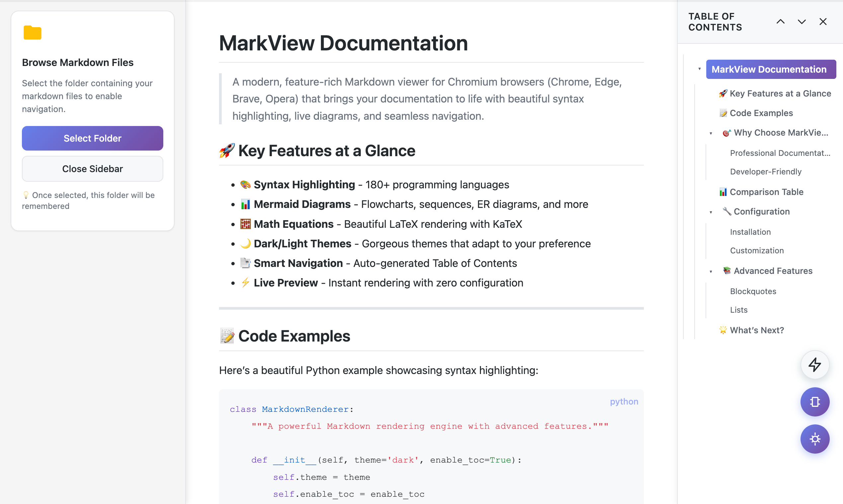The image size is (843, 504).
Task: Go to What's Next? in the TOC
Action: 757,330
